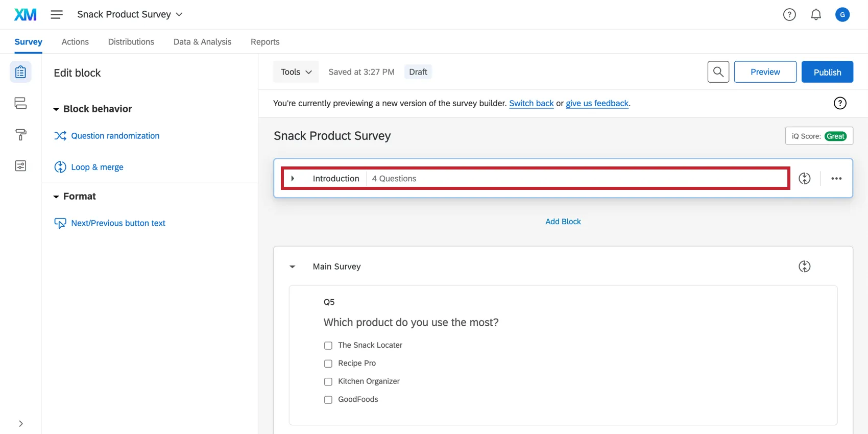
Task: Click the Publish button
Action: click(827, 72)
